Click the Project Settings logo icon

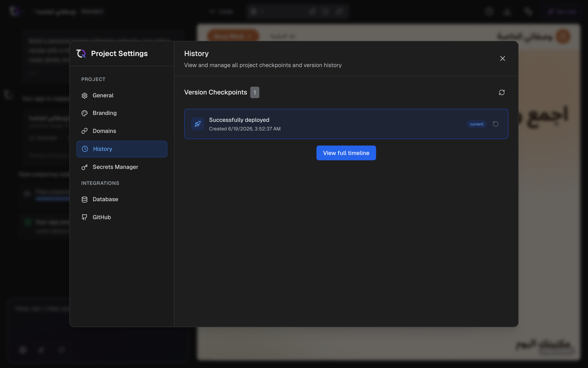pos(81,54)
